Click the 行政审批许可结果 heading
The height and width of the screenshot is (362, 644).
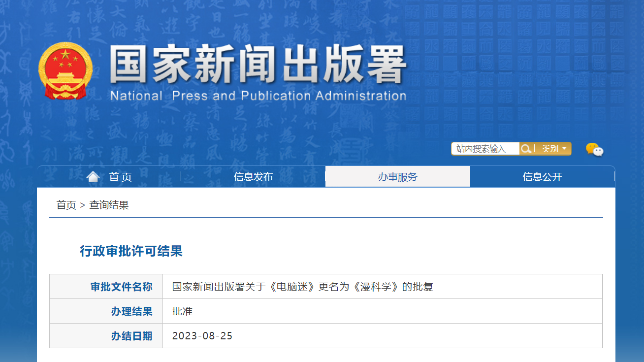click(131, 251)
